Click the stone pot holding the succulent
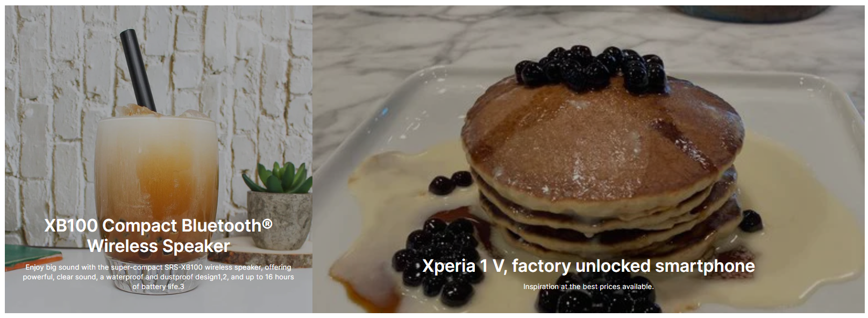The image size is (868, 318). click(279, 219)
